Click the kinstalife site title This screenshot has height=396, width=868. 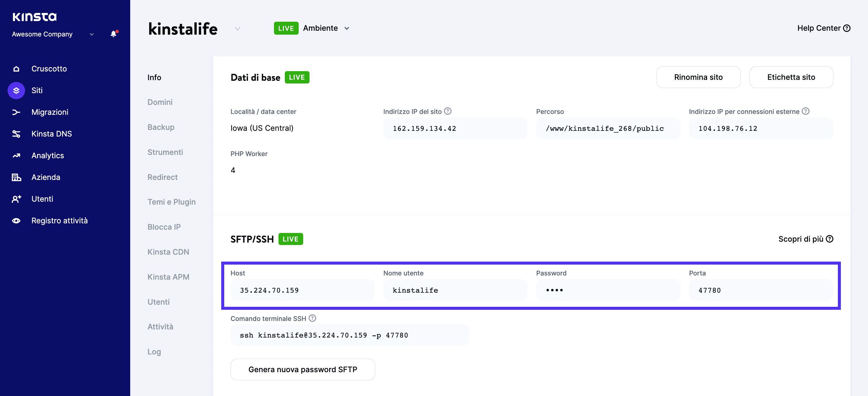coord(183,29)
